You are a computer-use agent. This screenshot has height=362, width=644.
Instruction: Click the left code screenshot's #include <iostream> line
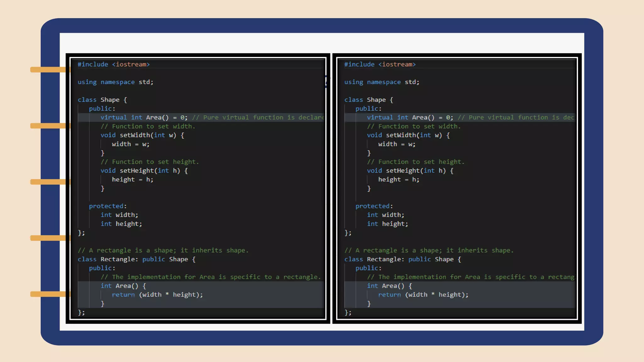pos(114,64)
